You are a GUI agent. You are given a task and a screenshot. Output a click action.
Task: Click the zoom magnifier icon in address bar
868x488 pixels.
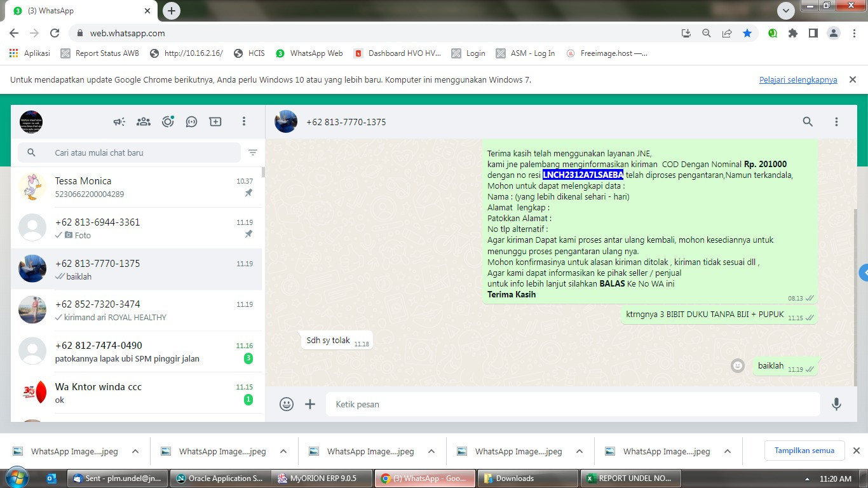[x=707, y=33]
